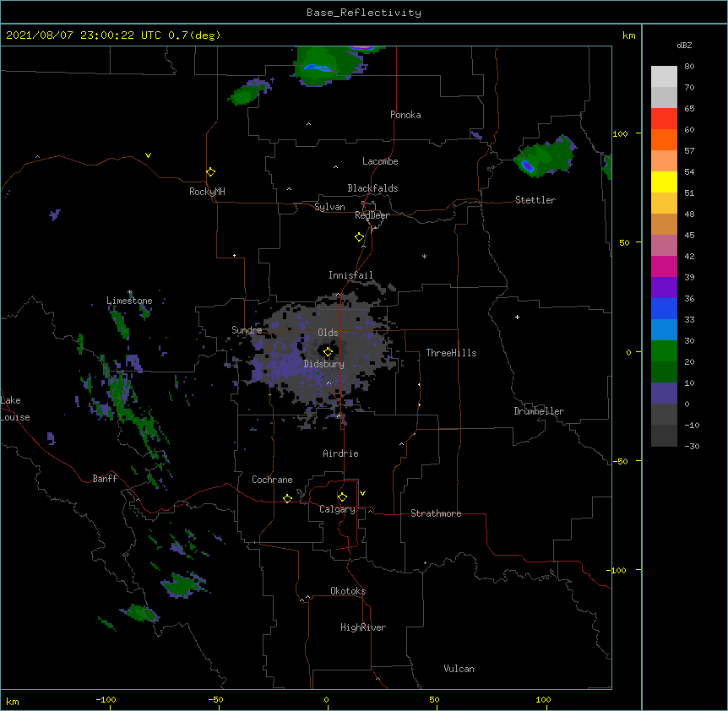The width and height of the screenshot is (728, 711).
Task: Click the Vulcan town label
Action: click(459, 669)
